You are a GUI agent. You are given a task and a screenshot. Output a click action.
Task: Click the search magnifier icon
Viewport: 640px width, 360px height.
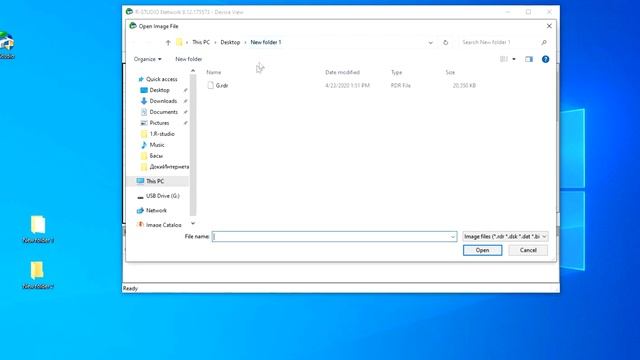[x=544, y=42]
